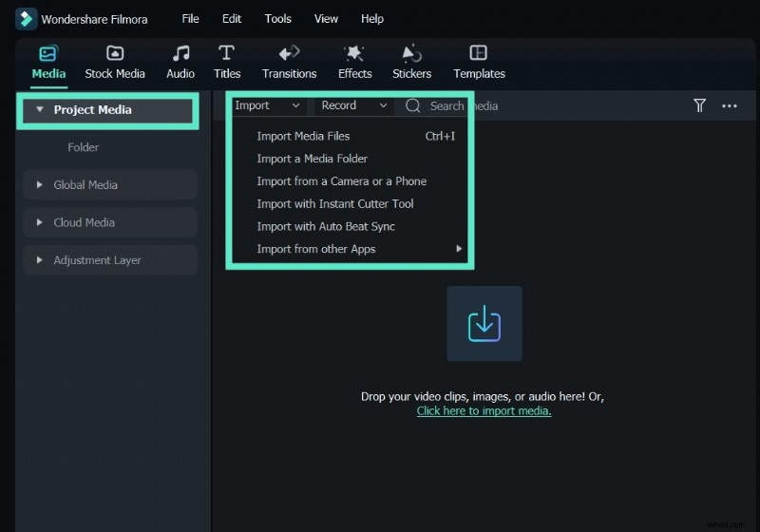Open the Effects library
The width and height of the screenshot is (760, 532).
coord(354,62)
